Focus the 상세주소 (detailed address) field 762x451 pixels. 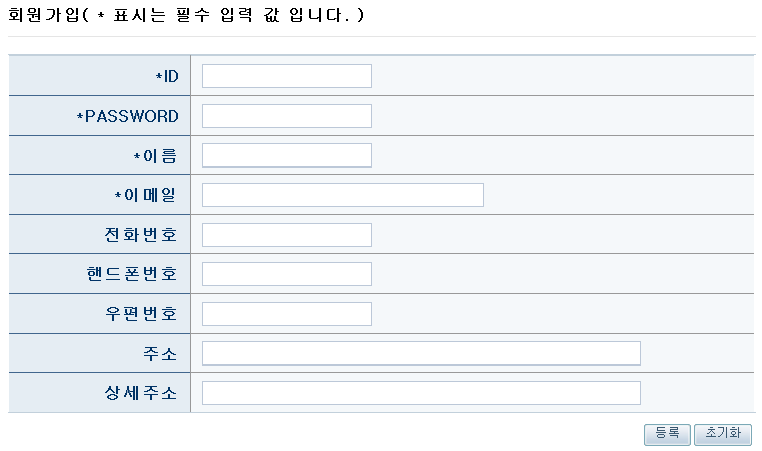click(x=420, y=393)
